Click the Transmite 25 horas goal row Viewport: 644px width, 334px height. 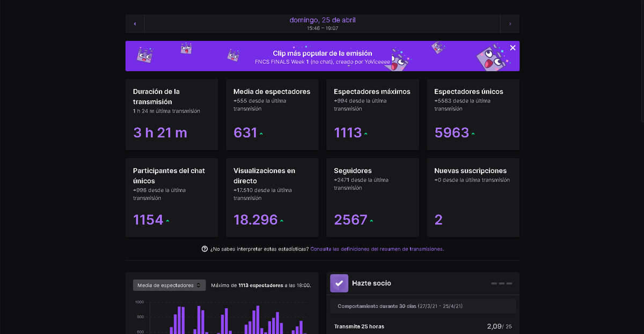423,326
